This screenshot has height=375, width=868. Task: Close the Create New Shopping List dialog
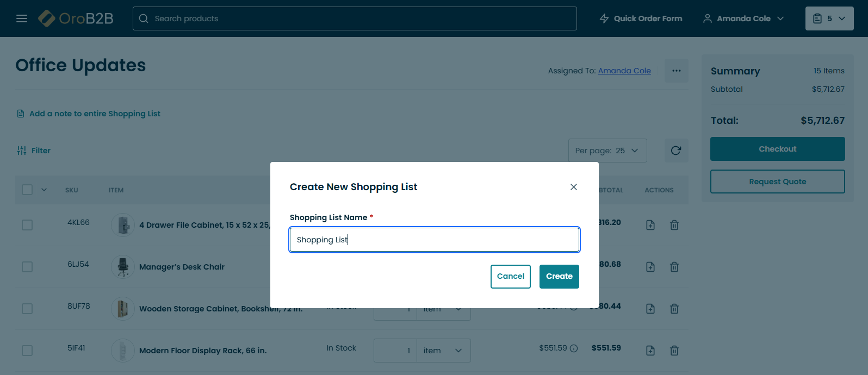click(574, 187)
